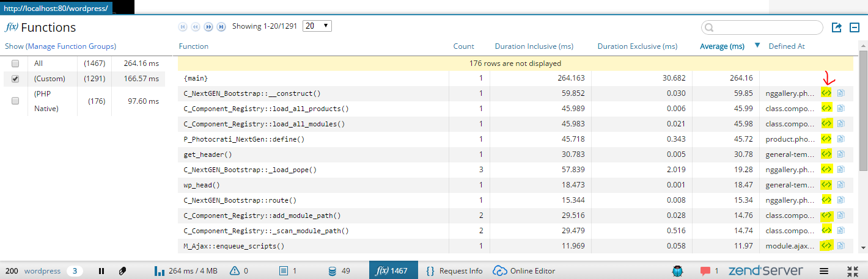This screenshot has height=279, width=868.
Task: Sort by Duration Inclusive (ms) header
Action: (534, 46)
